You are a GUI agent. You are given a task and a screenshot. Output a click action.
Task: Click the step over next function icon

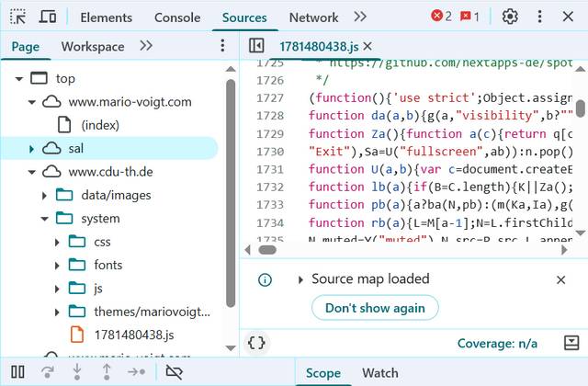[x=47, y=371]
